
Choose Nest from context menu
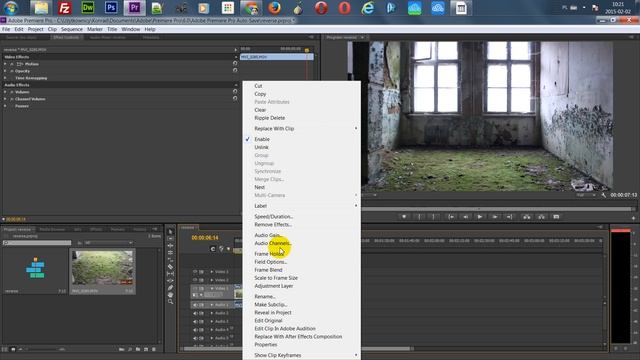click(302, 187)
